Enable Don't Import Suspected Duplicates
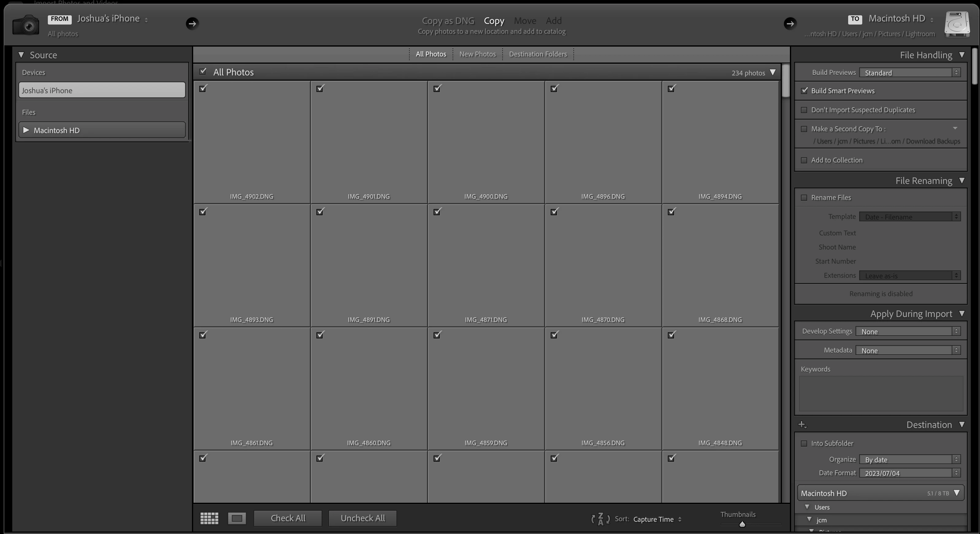Screen dimensions: 980x534 pos(804,110)
